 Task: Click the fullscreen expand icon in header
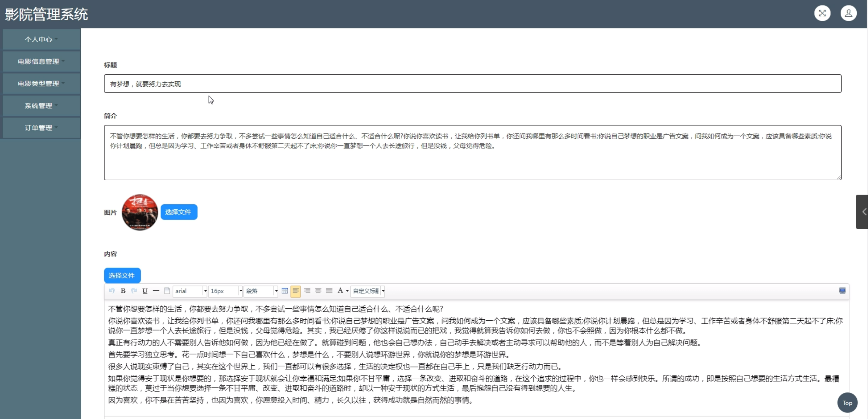(x=822, y=14)
